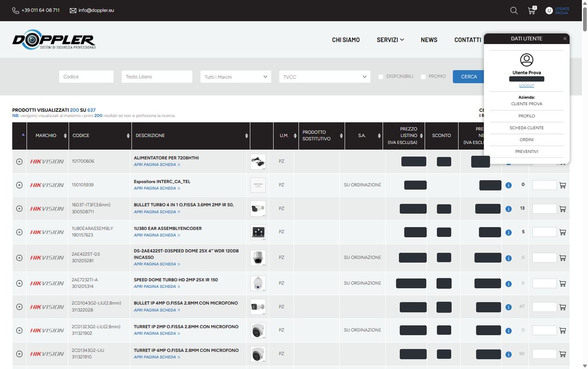Click the envelope icon beside info@doppler.eu

click(x=73, y=10)
